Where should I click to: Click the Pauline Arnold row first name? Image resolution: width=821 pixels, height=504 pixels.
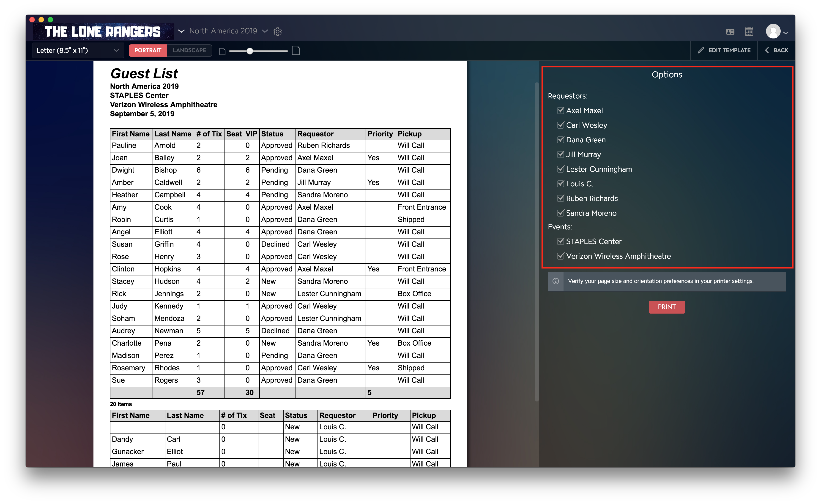click(124, 146)
